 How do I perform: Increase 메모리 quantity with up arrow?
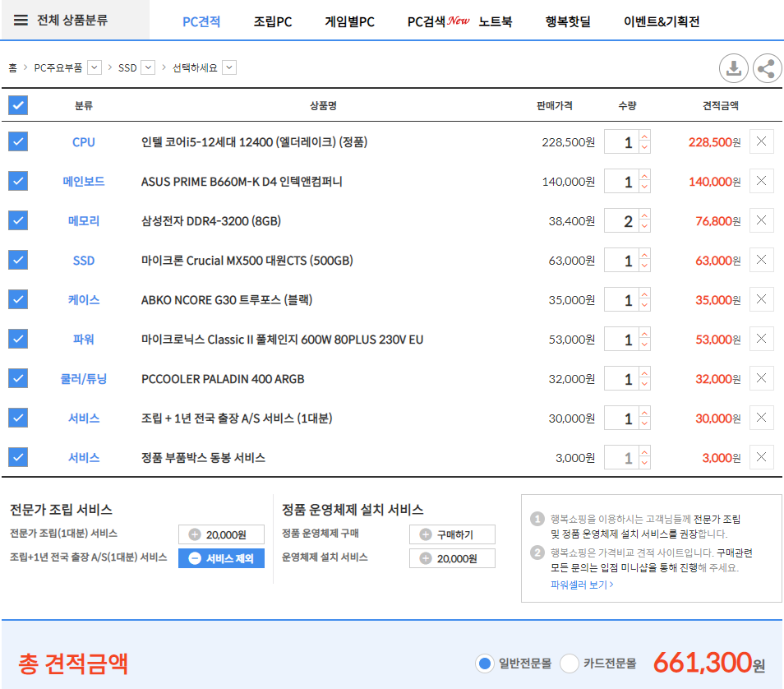tap(644, 215)
